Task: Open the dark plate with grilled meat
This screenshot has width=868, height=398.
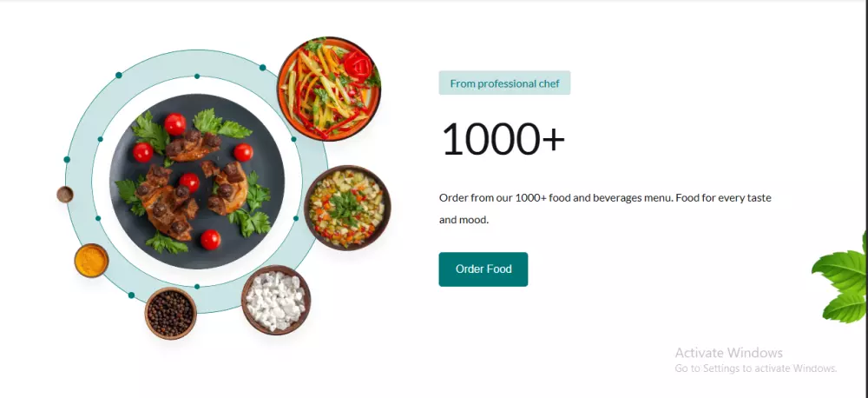Action: pos(197,182)
